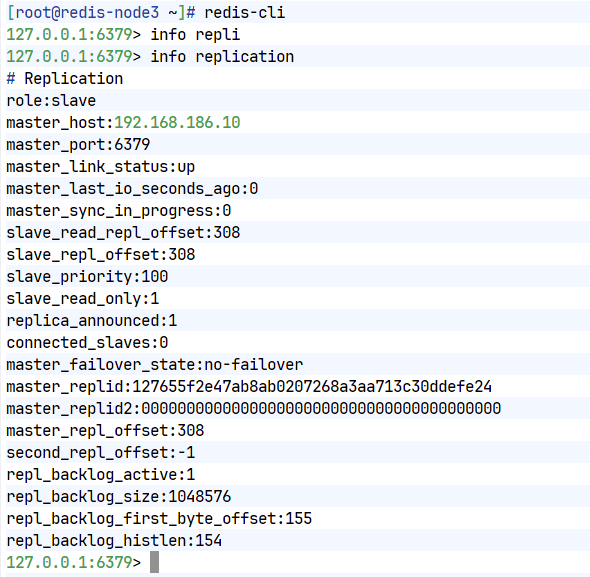Click the master_sync_in_progress:0 line
Screen dimensions: 590x577
(x=119, y=211)
